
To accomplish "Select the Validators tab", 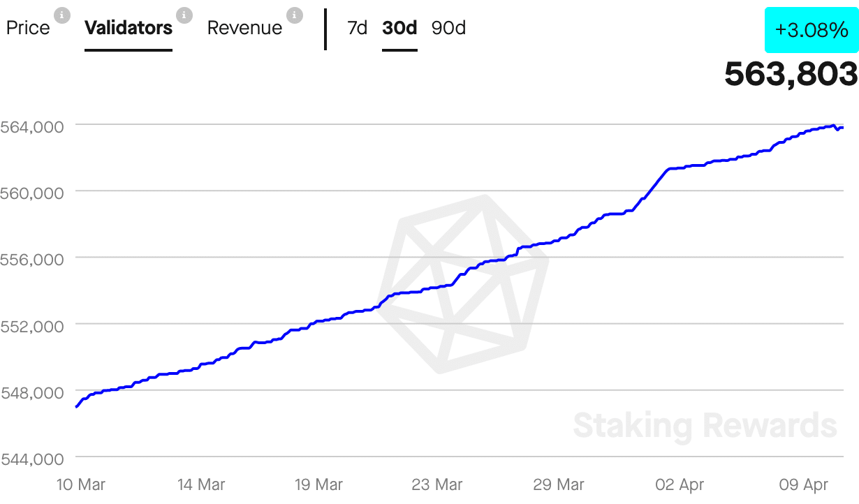I will coord(129,28).
